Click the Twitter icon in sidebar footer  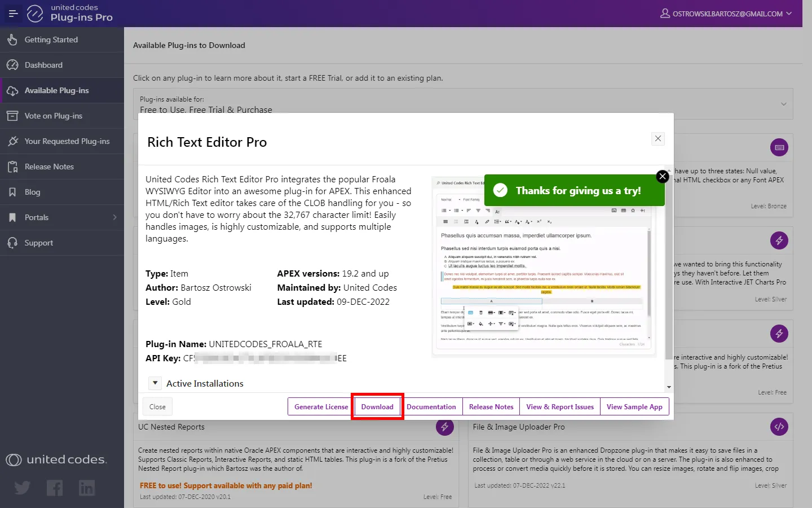(23, 488)
